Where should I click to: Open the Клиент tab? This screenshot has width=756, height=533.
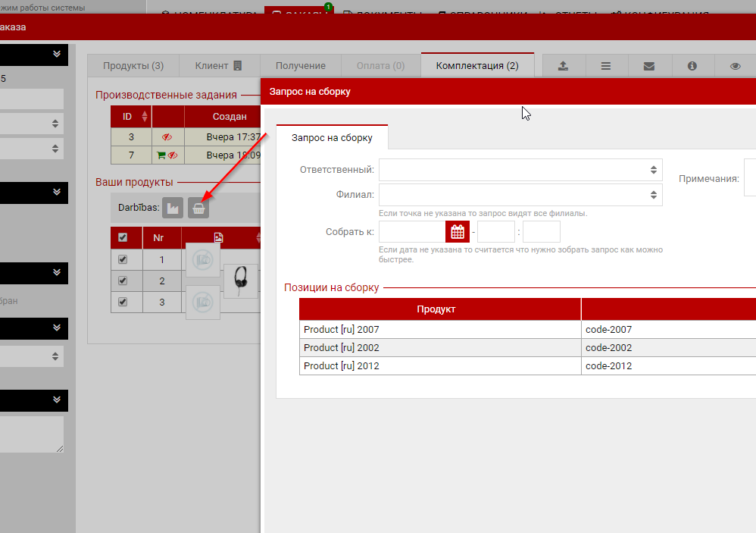(219, 66)
